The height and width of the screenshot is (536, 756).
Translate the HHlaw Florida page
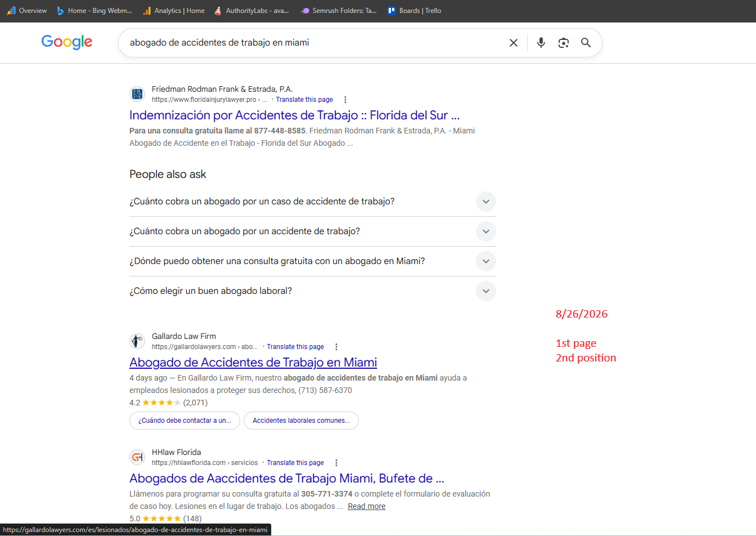[x=295, y=463]
